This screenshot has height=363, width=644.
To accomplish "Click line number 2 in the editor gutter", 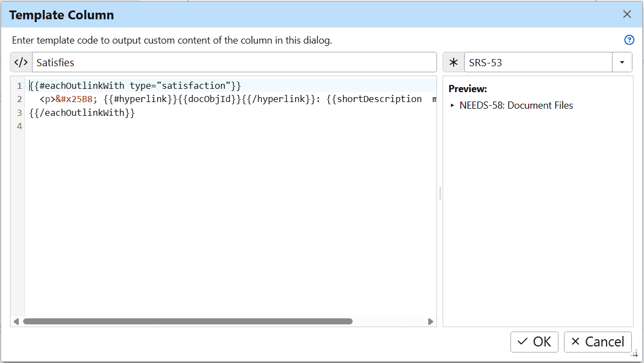I will click(x=19, y=99).
